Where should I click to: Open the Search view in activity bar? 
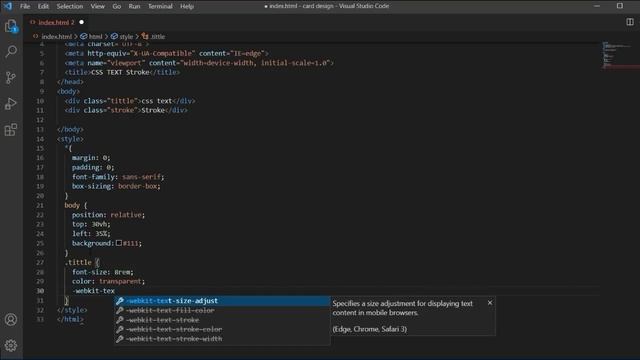[x=11, y=51]
